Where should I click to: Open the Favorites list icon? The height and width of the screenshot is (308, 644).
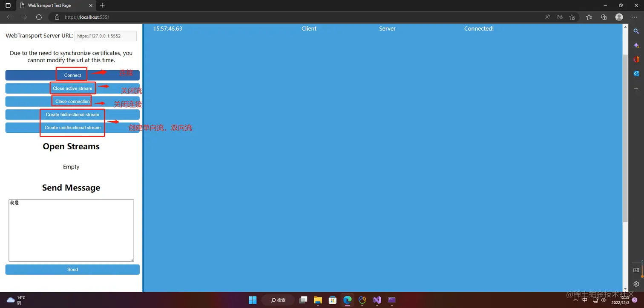click(x=589, y=17)
